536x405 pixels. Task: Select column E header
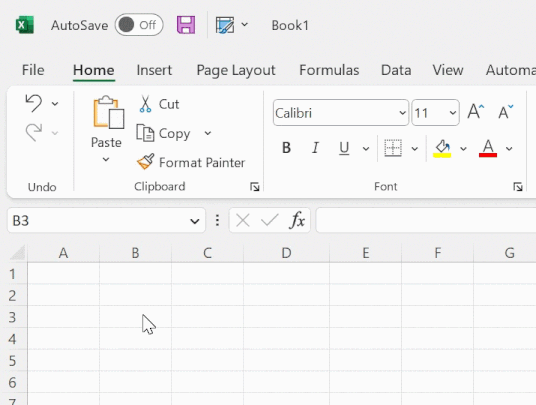coord(366,253)
